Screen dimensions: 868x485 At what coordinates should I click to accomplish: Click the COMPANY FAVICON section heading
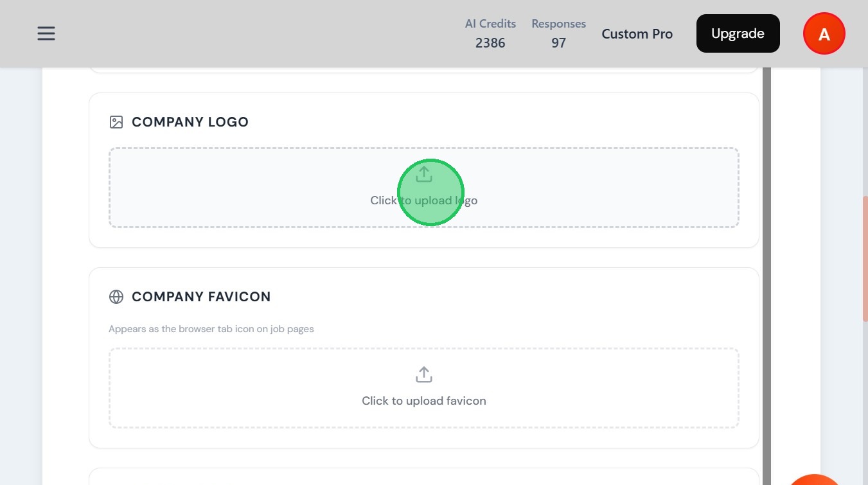click(201, 297)
